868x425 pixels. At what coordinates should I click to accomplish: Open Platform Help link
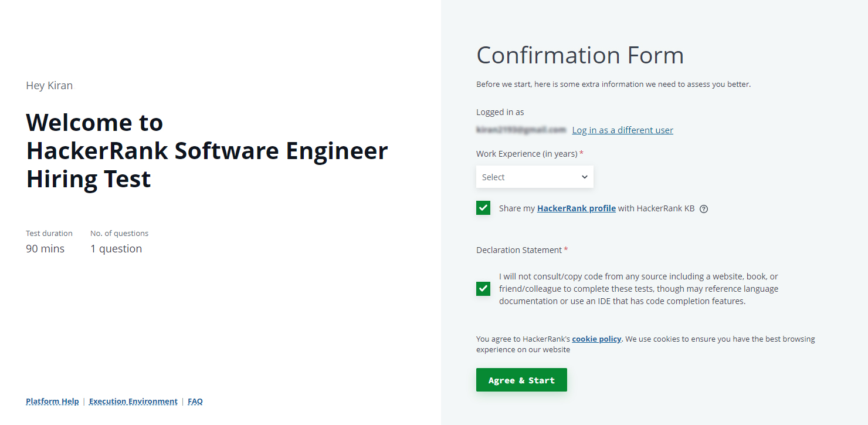point(52,402)
